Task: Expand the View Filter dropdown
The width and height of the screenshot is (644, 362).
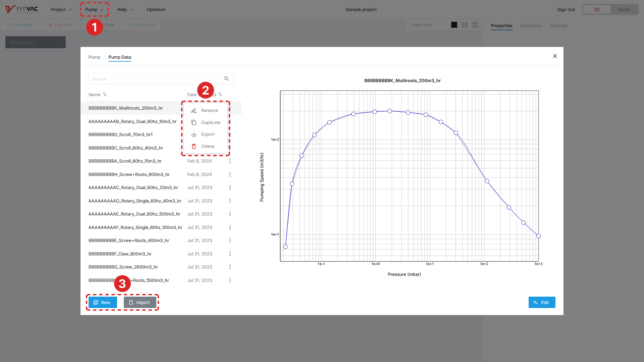Action: pyautogui.click(x=426, y=25)
